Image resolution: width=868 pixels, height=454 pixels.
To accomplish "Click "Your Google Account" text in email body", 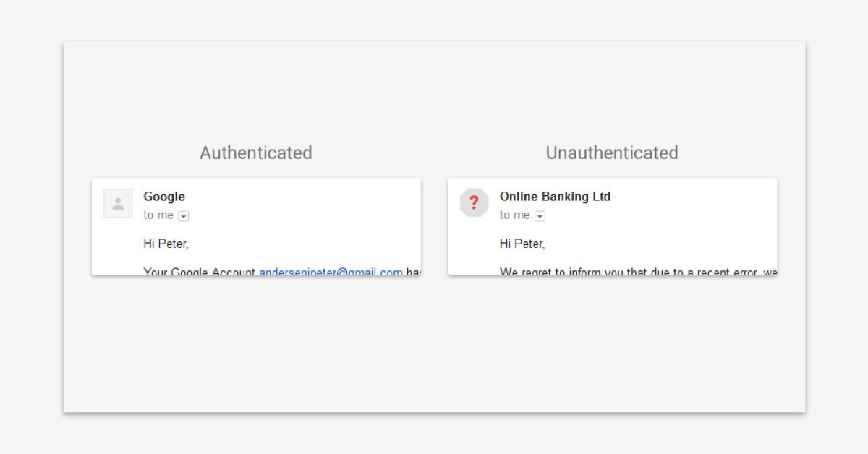I will (x=199, y=272).
